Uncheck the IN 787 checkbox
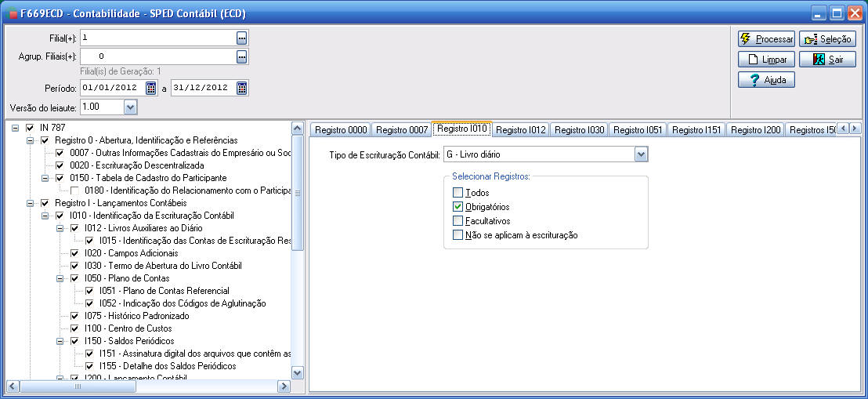 click(x=30, y=128)
